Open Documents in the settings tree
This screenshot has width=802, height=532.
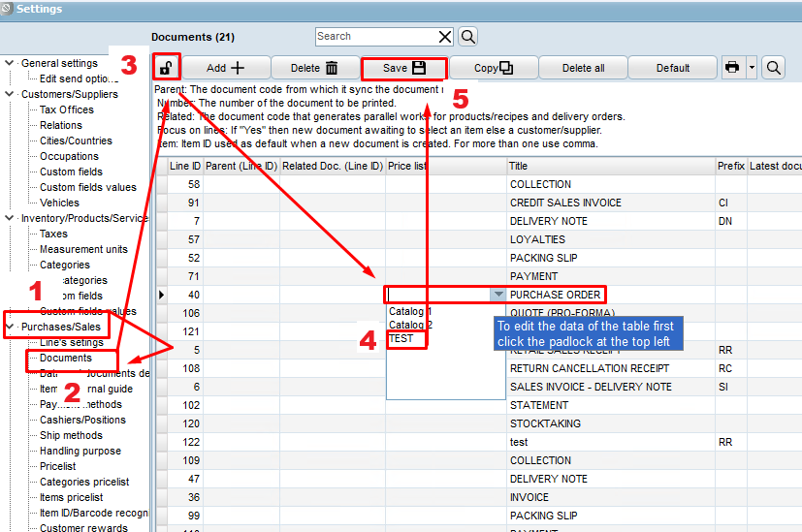point(65,358)
